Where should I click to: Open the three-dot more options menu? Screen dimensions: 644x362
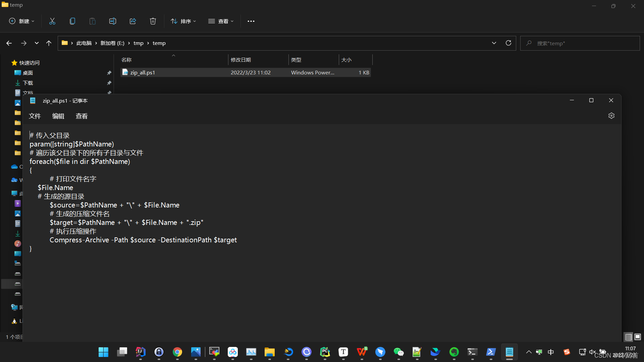[x=251, y=21]
